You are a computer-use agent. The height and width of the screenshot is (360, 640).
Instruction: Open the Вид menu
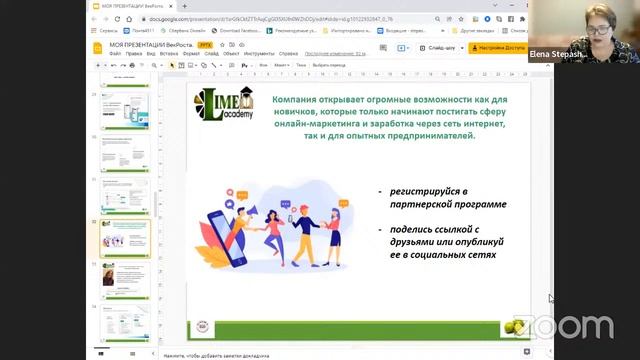point(151,54)
